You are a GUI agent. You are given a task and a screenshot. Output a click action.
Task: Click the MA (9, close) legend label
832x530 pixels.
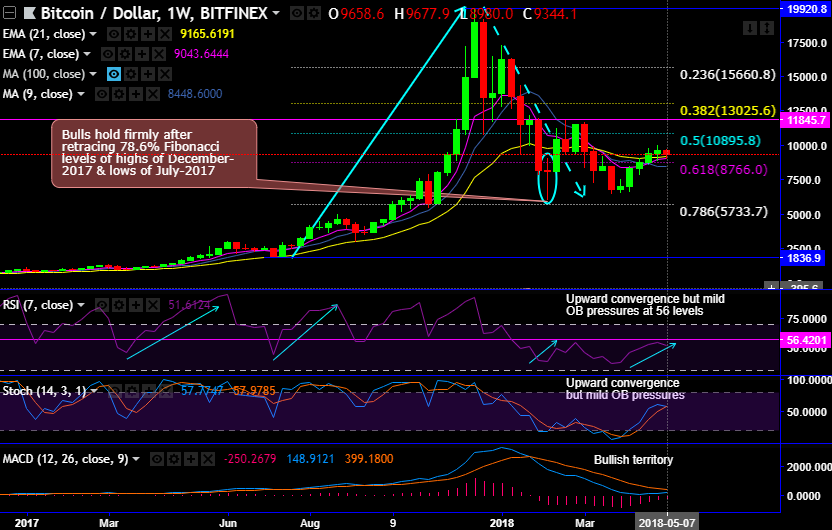[38, 94]
